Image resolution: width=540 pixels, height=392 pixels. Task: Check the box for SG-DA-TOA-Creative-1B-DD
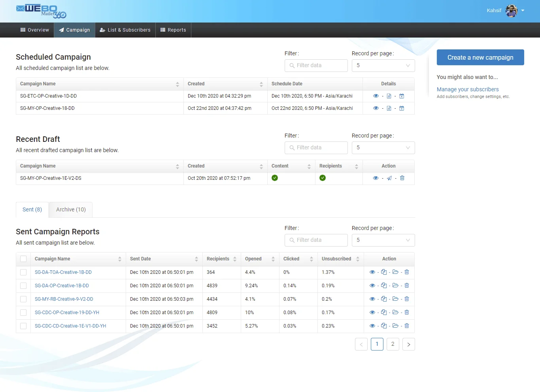click(x=23, y=272)
